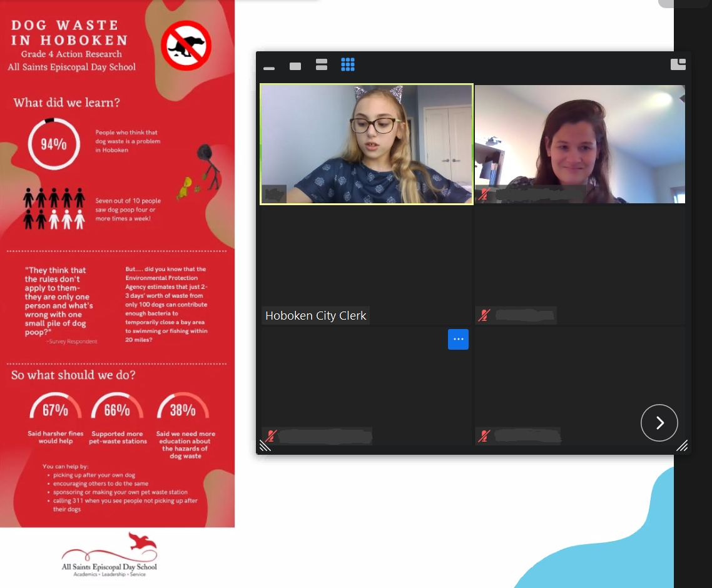Click the bottom-left resize handle of video panel
The width and height of the screenshot is (712, 588).
(265, 445)
